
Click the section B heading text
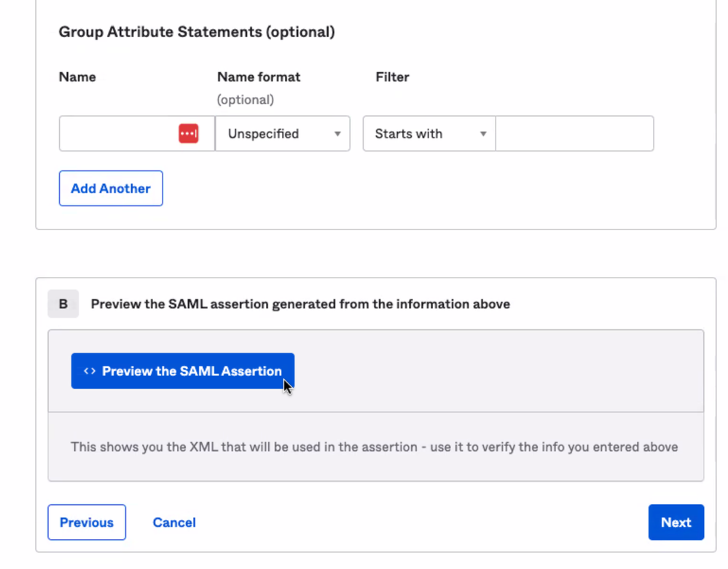click(x=300, y=304)
